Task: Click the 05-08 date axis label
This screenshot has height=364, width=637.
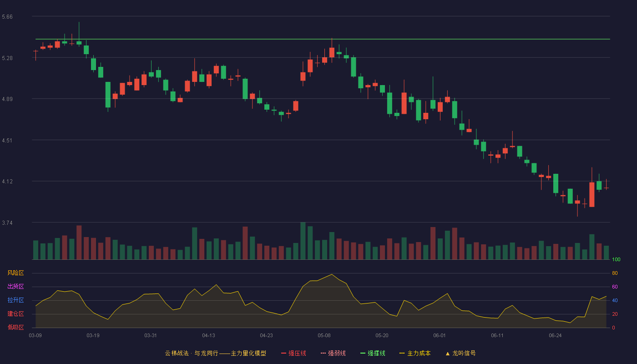Action: click(324, 335)
